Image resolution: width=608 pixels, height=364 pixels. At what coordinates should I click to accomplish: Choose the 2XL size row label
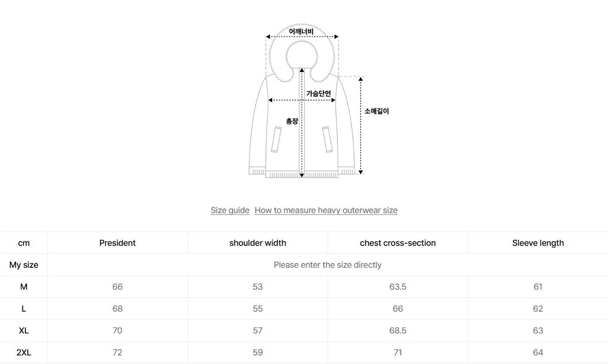coord(24,352)
